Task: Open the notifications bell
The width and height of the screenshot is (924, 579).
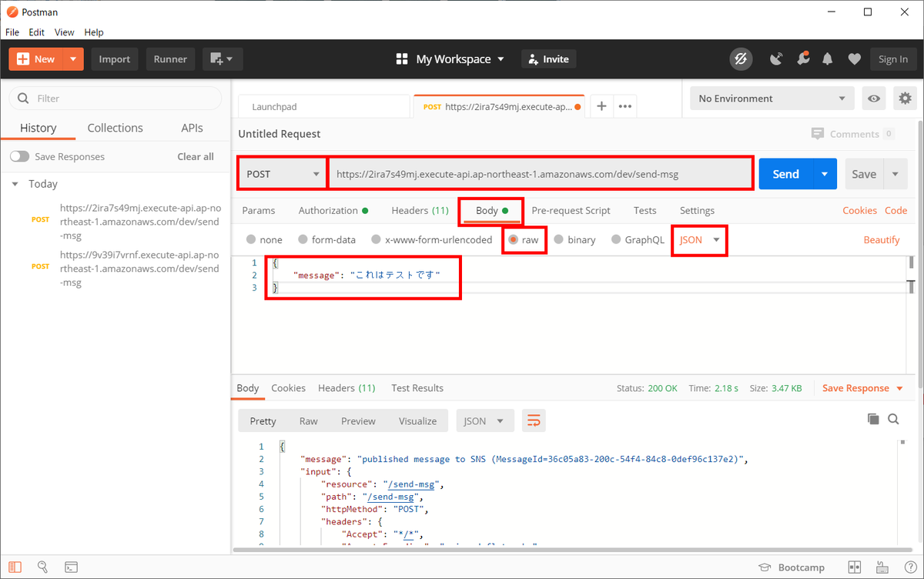Action: pyautogui.click(x=828, y=59)
